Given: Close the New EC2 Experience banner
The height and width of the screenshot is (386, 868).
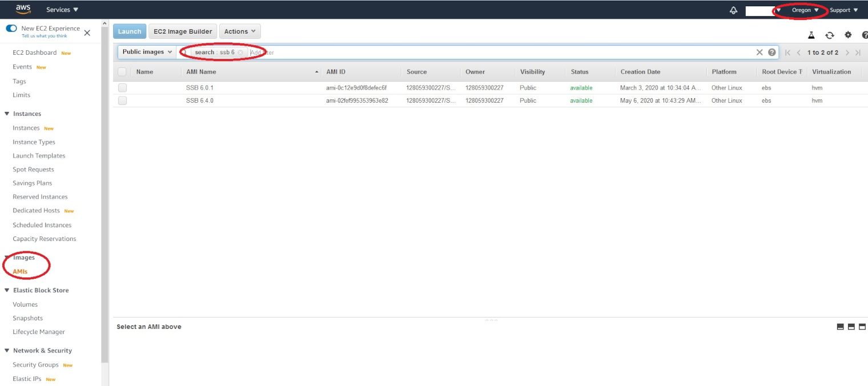Looking at the screenshot, I should (x=87, y=33).
